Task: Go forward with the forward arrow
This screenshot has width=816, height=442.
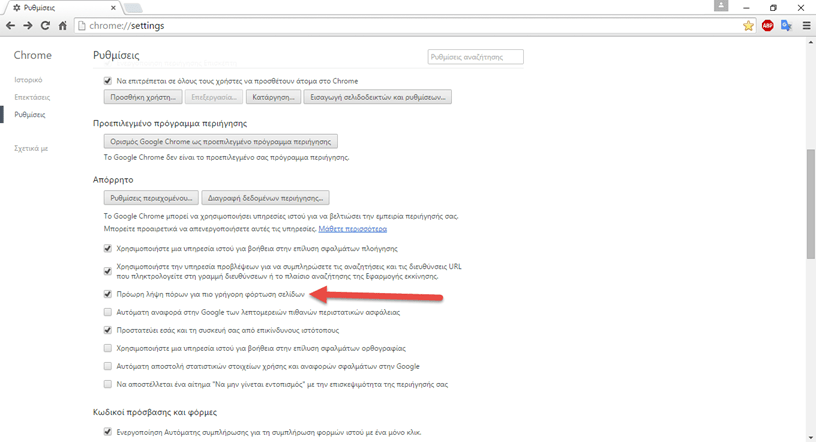Action: [x=28, y=26]
